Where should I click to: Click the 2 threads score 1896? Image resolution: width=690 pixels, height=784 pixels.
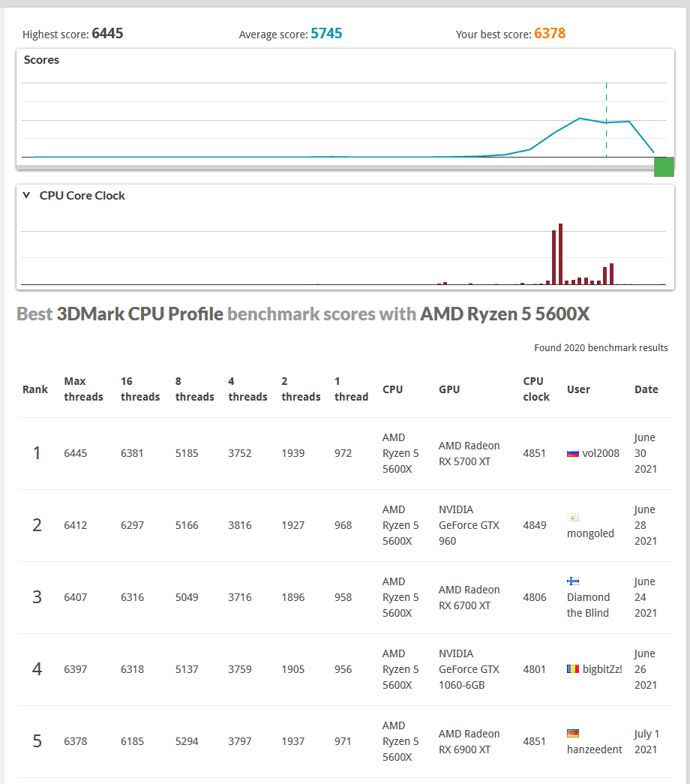[x=292, y=597]
